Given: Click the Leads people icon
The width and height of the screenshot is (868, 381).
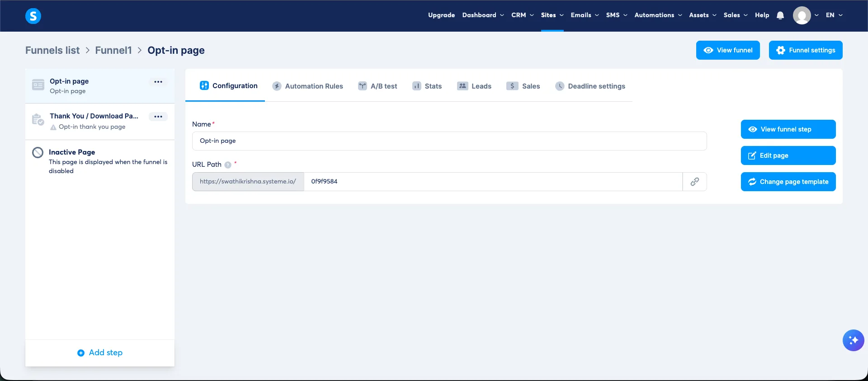Looking at the screenshot, I should tap(462, 86).
